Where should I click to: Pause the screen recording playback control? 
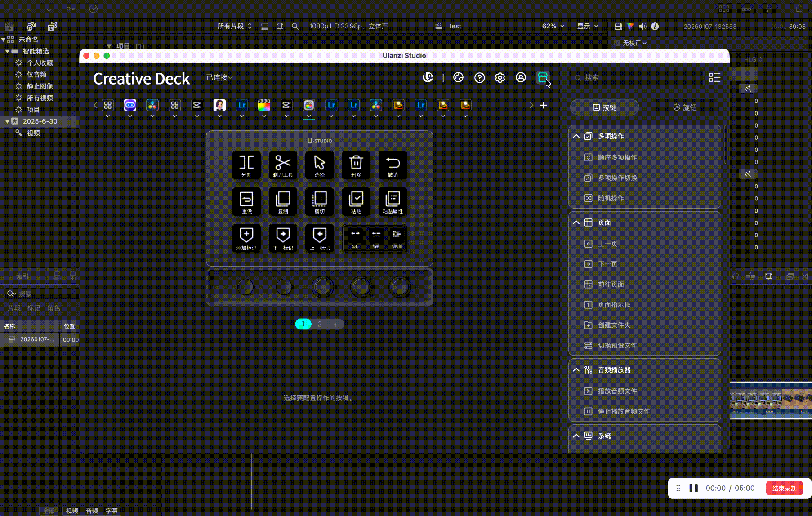pyautogui.click(x=694, y=488)
